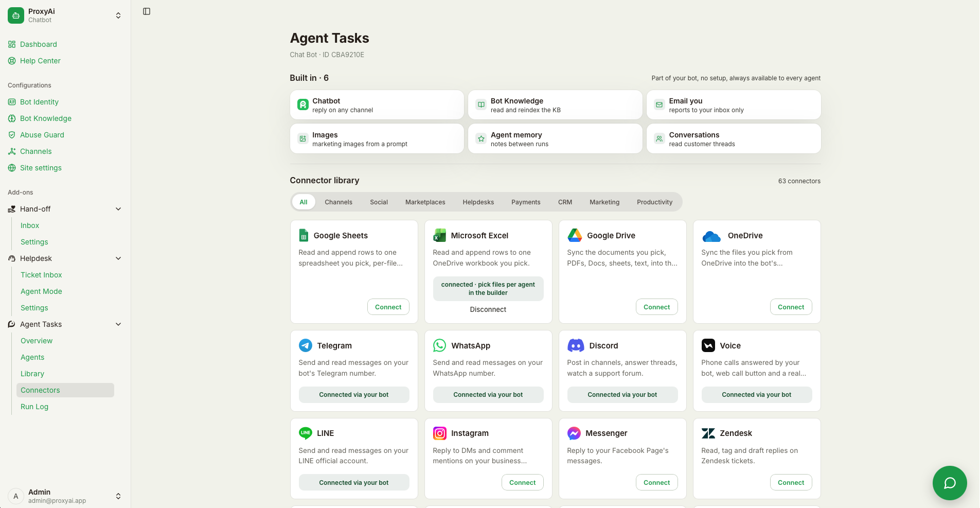
Task: Collapse the Hand-off section chevron
Action: 118,209
